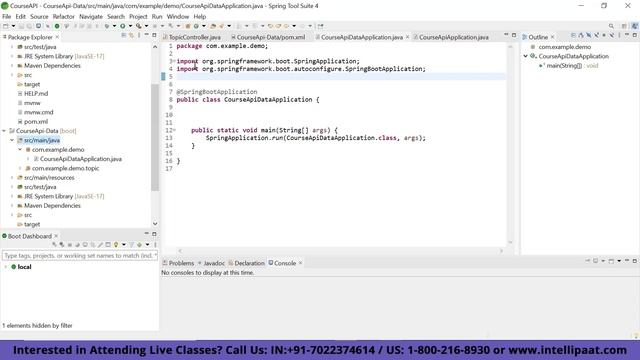Click the pencil icon in Boot Dashboard toolbar
The image size is (640, 360).
[x=100, y=244]
